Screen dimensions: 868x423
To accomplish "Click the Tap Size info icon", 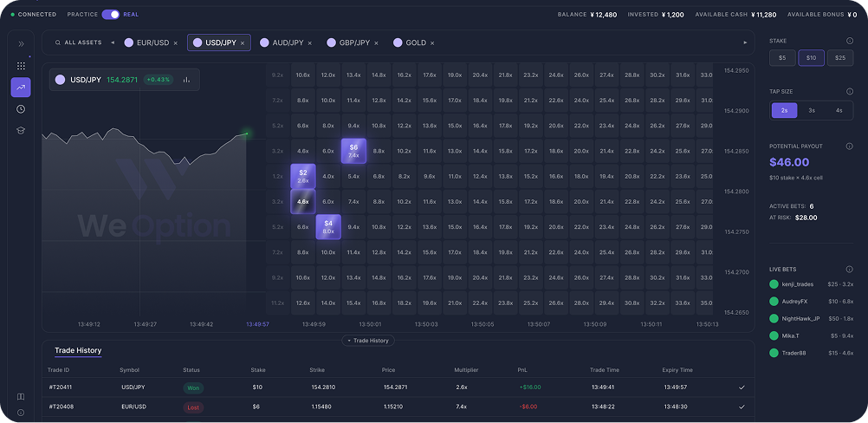I will 850,91.
